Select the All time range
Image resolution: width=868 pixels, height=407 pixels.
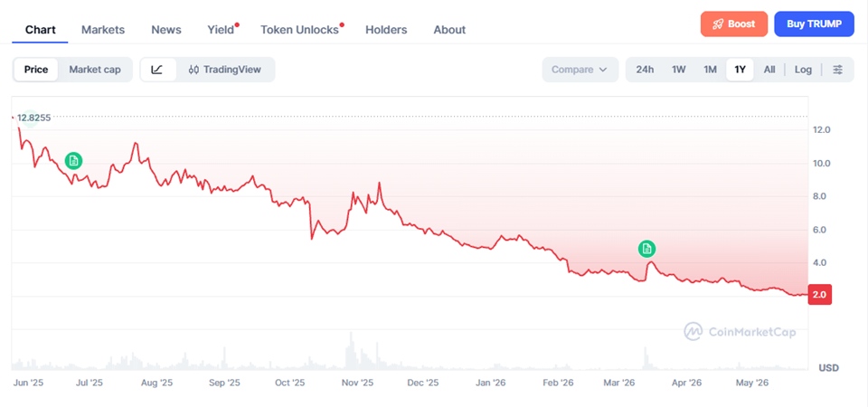coord(769,70)
